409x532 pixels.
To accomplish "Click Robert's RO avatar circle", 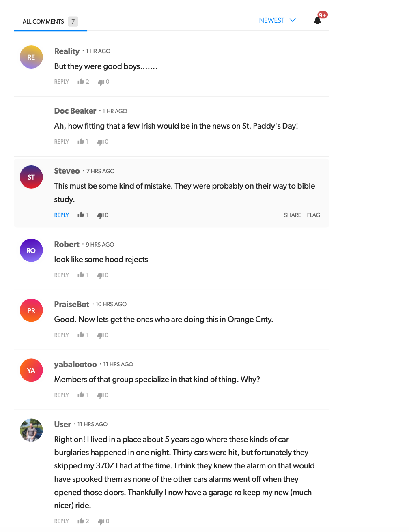I will click(x=31, y=250).
